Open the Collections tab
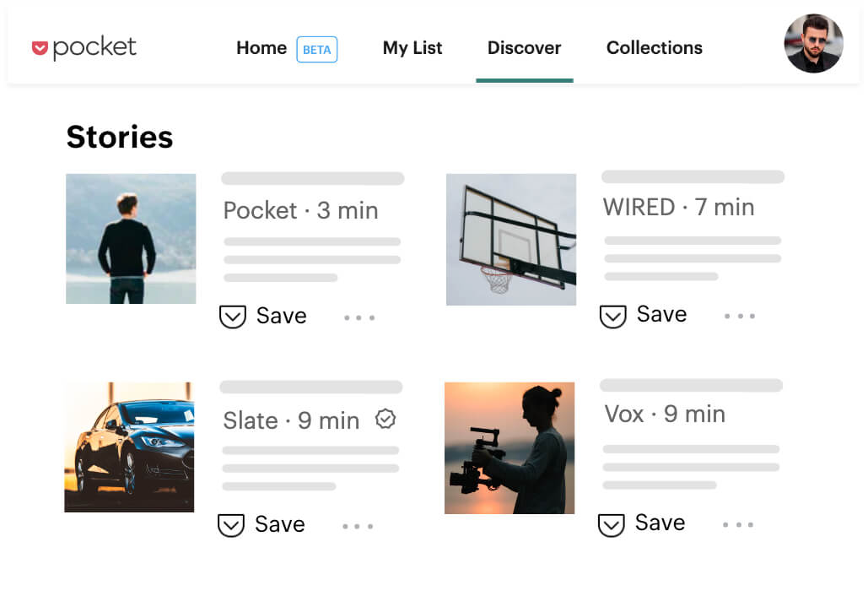Viewport: 868px width, 596px height. tap(655, 48)
